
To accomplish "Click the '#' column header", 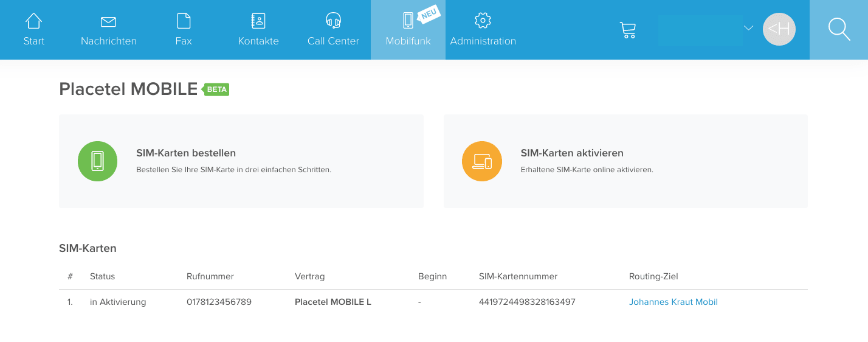I will coord(70,276).
